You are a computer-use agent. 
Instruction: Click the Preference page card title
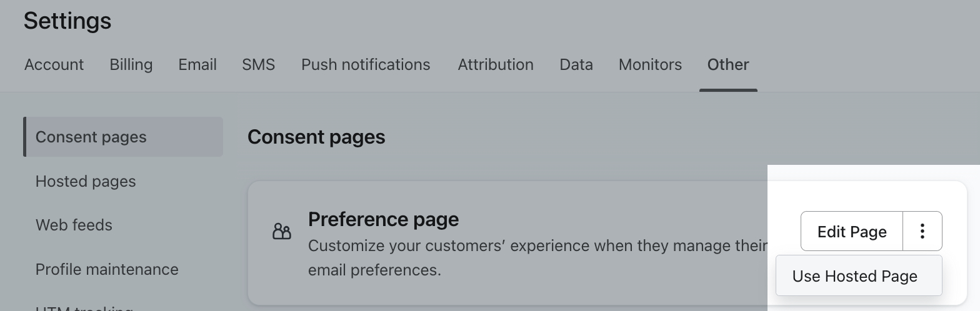(x=383, y=219)
